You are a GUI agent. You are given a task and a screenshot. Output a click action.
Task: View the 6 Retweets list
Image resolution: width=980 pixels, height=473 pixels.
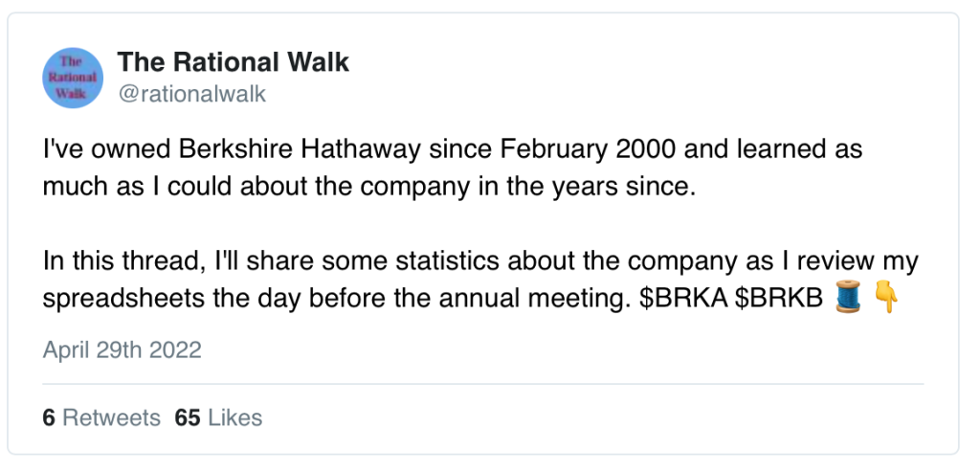coord(101,418)
